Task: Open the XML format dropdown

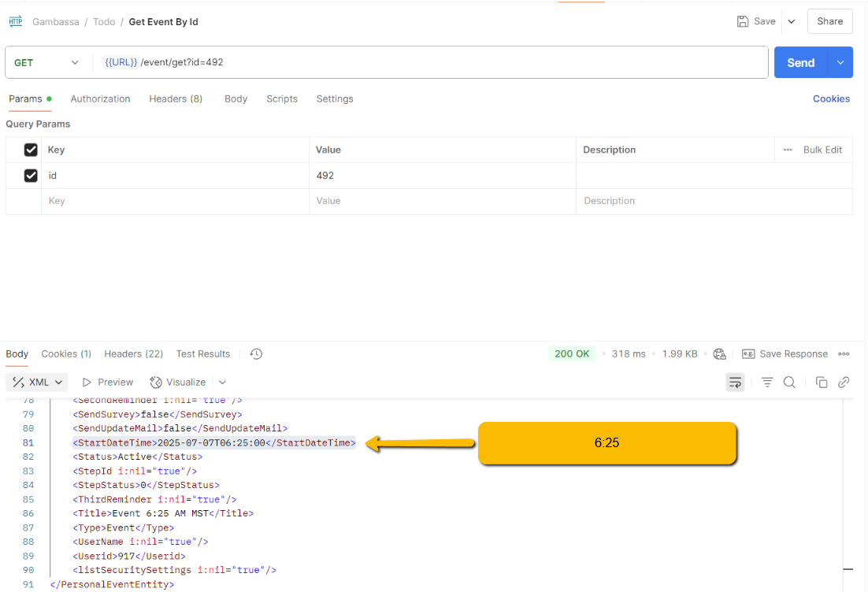Action: (x=39, y=383)
